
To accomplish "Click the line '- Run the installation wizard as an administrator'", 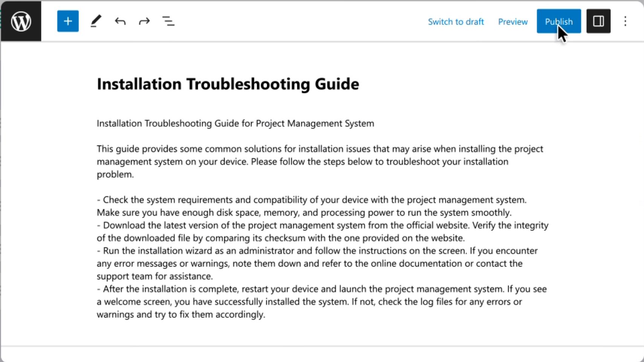I will [x=317, y=263].
